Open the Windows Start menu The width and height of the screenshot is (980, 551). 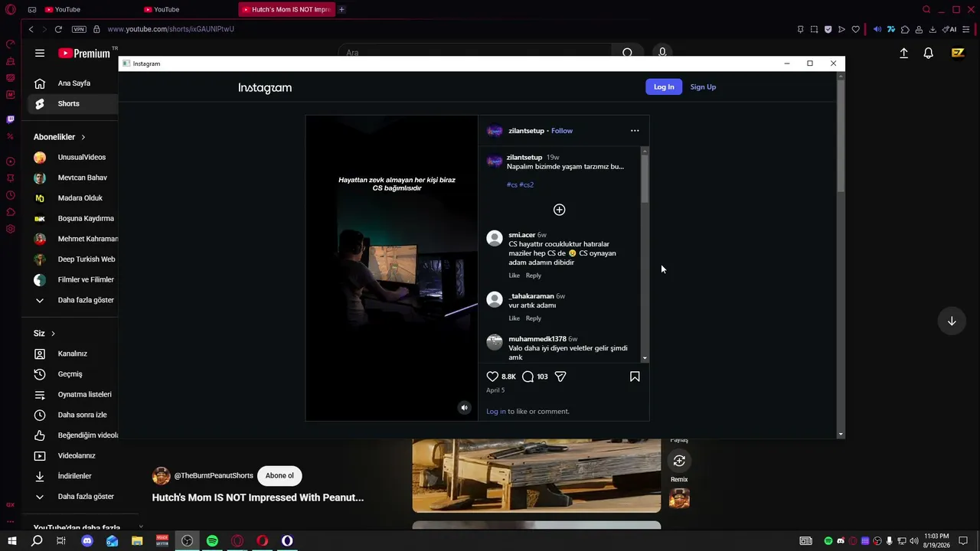click(12, 541)
